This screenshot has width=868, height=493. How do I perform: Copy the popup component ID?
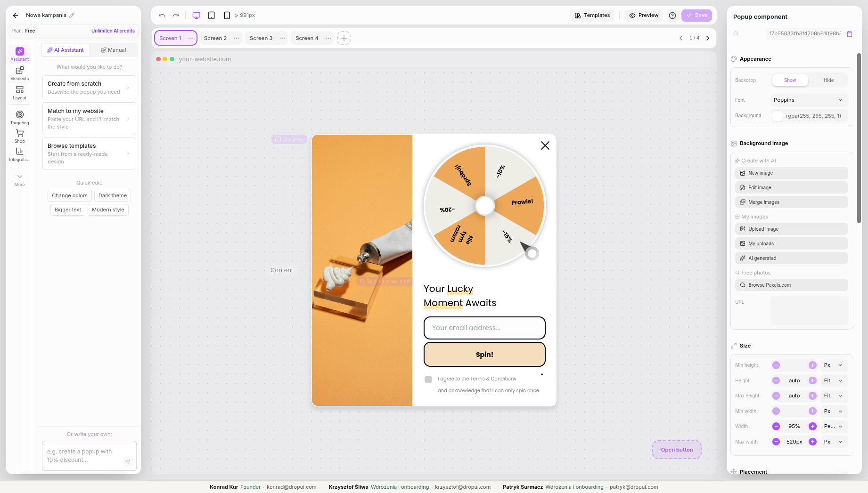[x=850, y=34]
